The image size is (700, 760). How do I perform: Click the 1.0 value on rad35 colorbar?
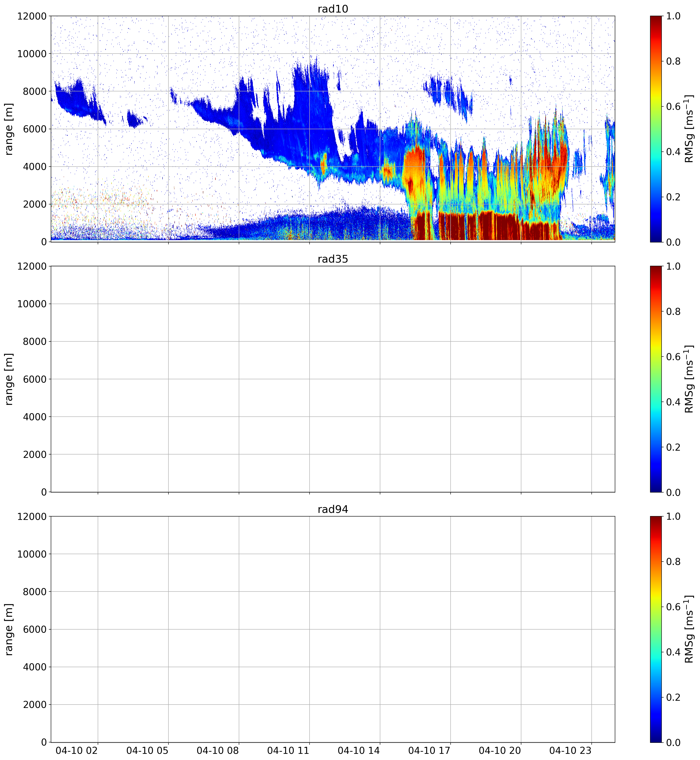coord(673,266)
